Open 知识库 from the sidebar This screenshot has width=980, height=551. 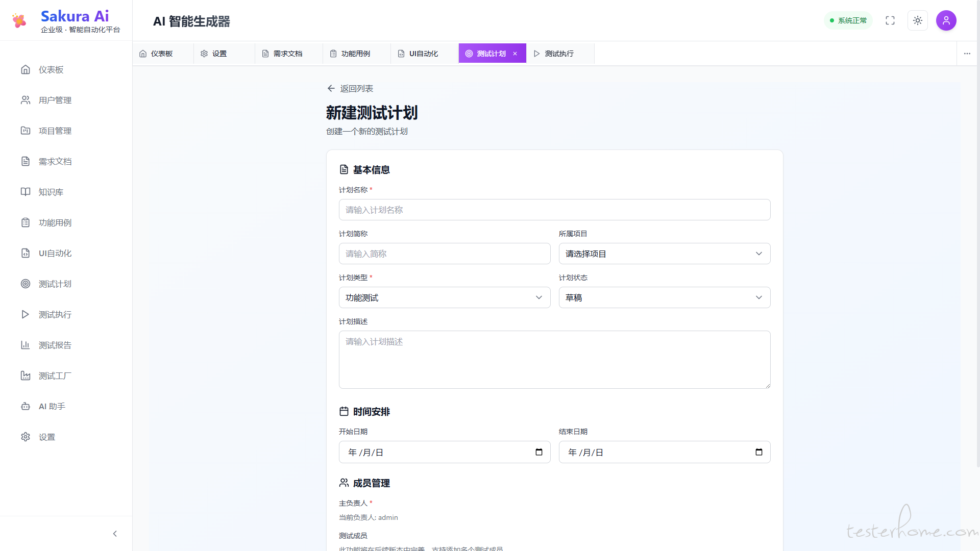pos(51,192)
